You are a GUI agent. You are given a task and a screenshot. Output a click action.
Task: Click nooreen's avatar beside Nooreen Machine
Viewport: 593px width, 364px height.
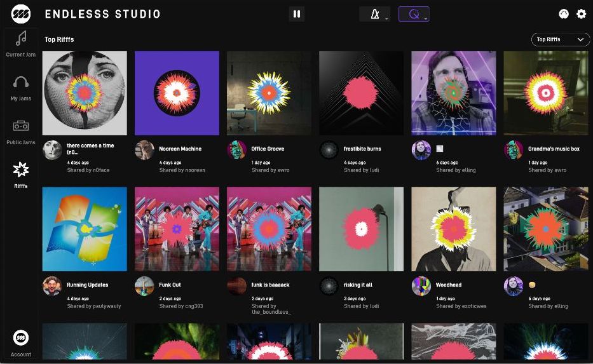coord(144,150)
